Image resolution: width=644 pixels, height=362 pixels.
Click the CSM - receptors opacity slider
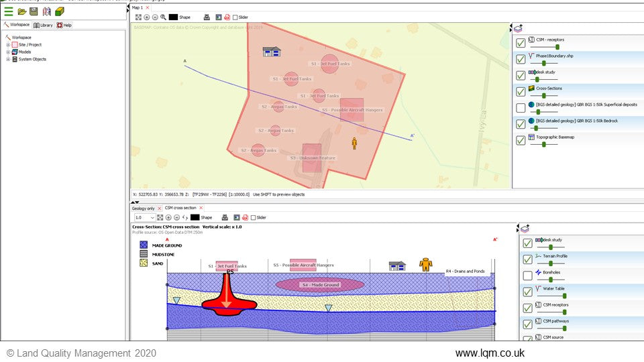pos(555,47)
